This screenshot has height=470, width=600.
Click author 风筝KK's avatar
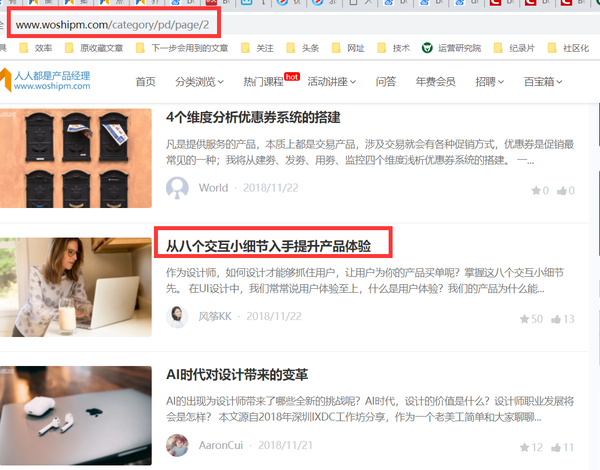click(177, 317)
